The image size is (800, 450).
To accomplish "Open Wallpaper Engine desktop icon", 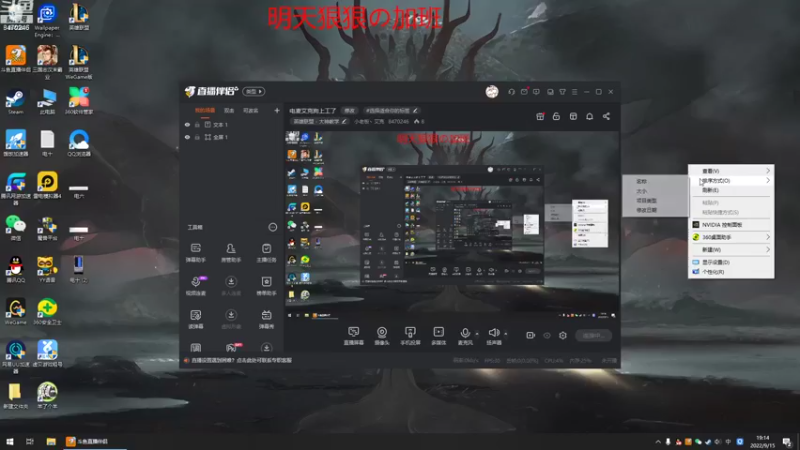I will [x=47, y=20].
